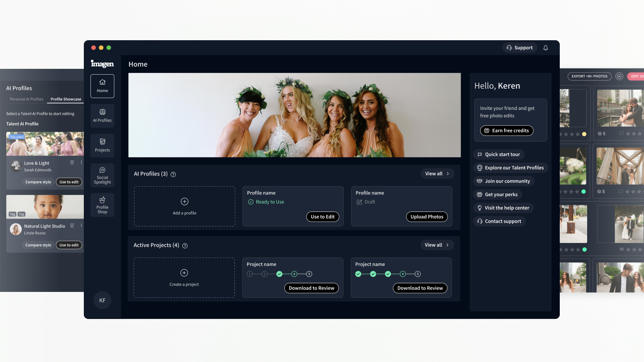
Task: Click Sarah Edmunds' avatar in AI Profiles panel
Action: (16, 166)
